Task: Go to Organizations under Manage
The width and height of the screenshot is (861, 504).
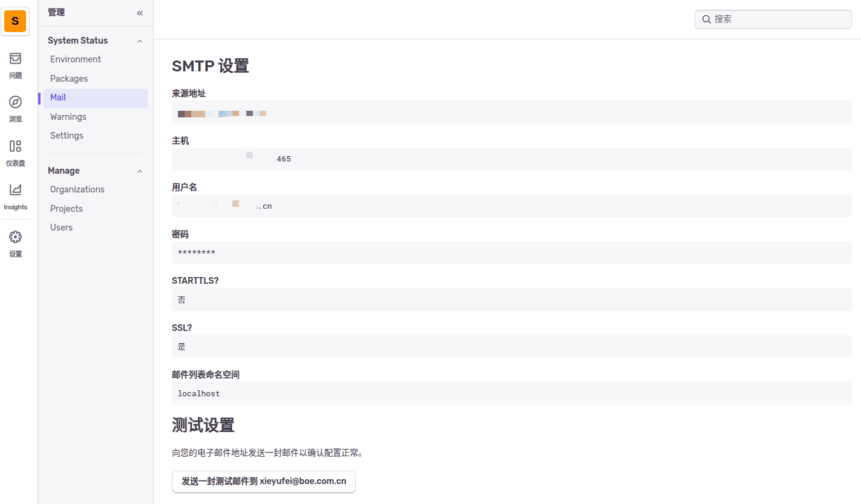Action: pos(77,189)
